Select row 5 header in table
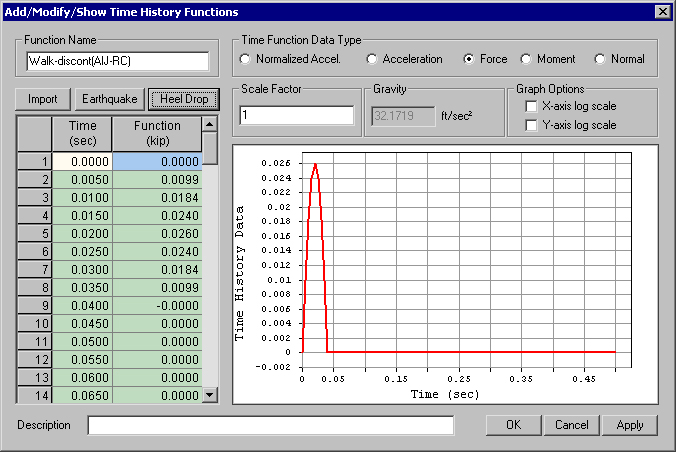The width and height of the screenshot is (676, 452). coord(34,234)
